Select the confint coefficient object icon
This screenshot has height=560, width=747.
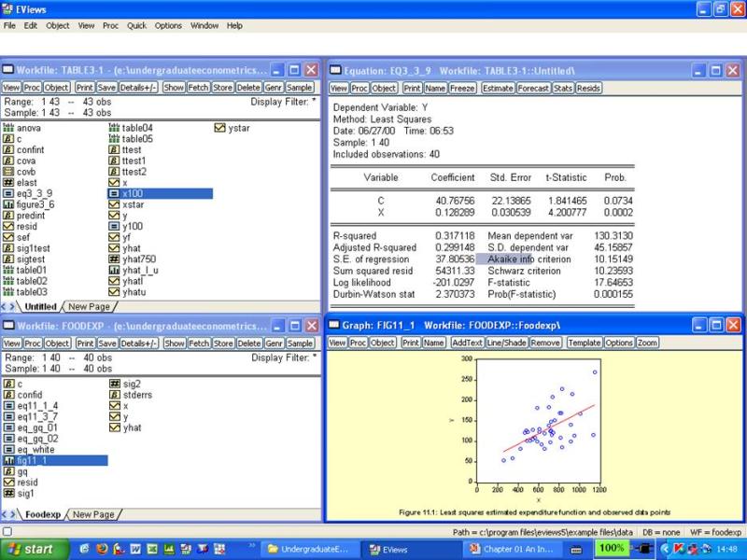[x=8, y=149]
